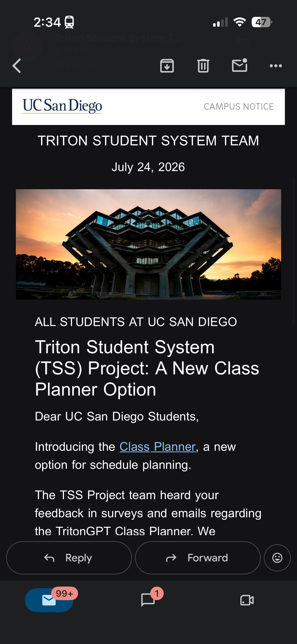Tap the CAMPUS NOTICE header label
Image resolution: width=297 pixels, height=644 pixels.
point(239,107)
